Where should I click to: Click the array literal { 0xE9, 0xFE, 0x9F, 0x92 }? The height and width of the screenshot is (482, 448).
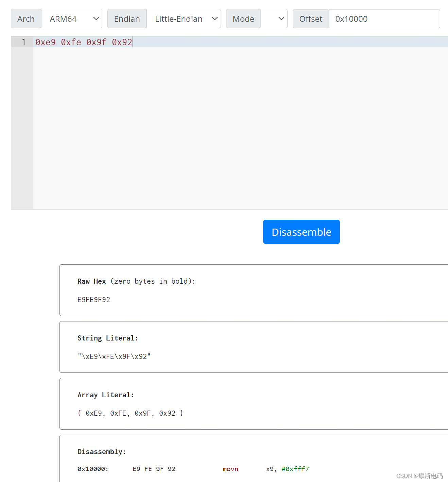(x=130, y=413)
